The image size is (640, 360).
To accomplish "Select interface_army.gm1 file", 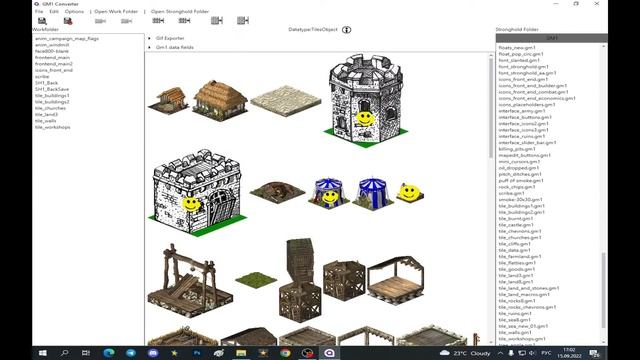I will click(522, 111).
